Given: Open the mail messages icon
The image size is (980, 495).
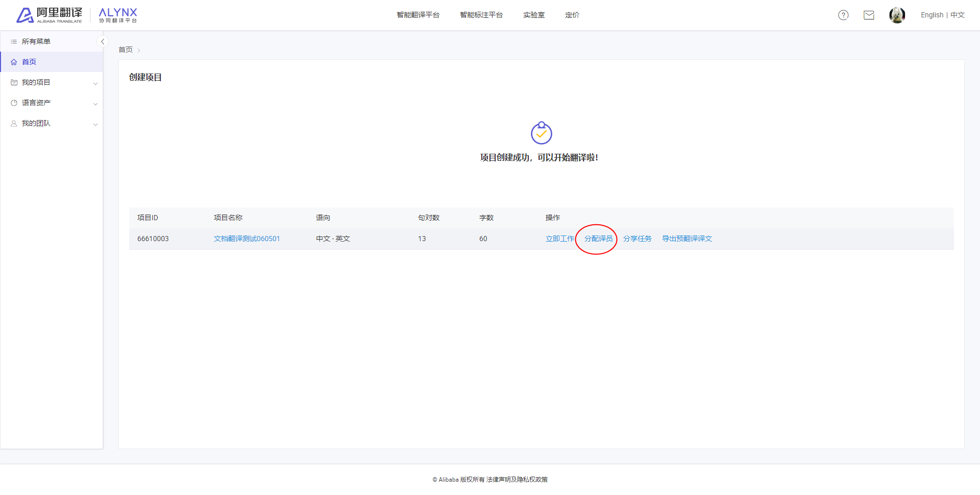Looking at the screenshot, I should point(869,15).
